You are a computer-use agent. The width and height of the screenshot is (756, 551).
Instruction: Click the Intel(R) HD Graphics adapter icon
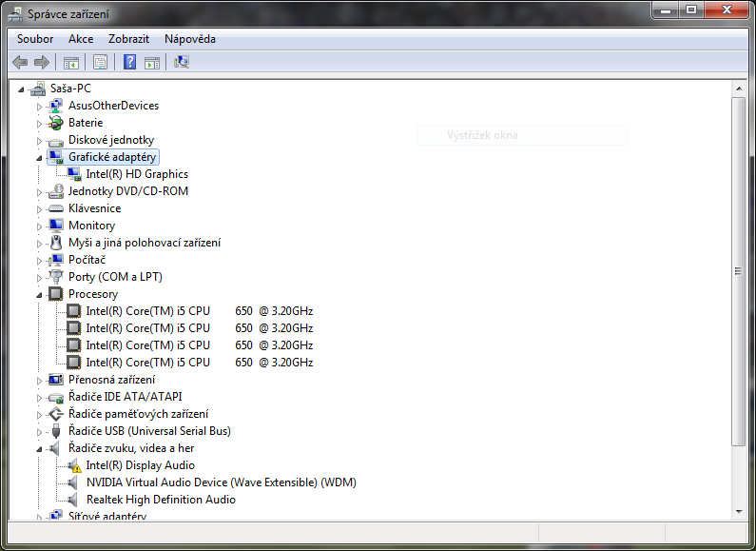click(x=74, y=174)
